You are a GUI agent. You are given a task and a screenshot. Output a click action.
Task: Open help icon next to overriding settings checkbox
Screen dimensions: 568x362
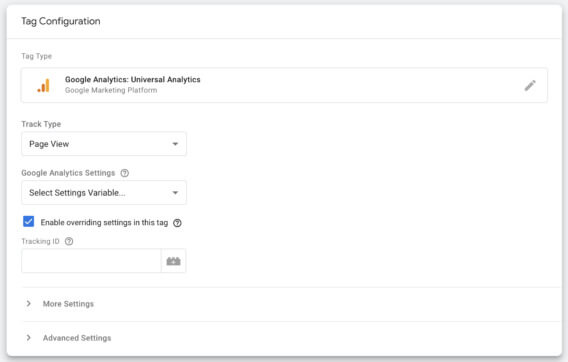pos(177,223)
